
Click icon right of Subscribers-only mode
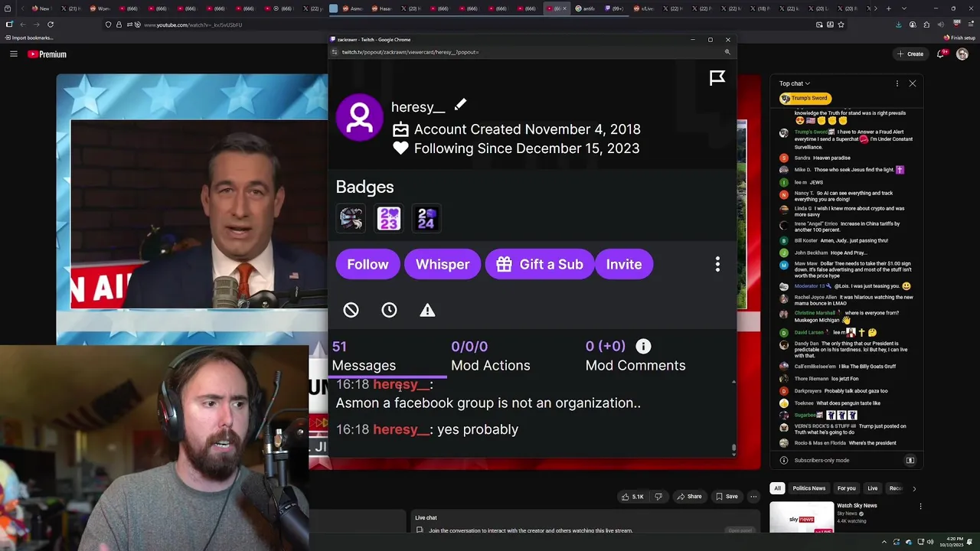910,460
